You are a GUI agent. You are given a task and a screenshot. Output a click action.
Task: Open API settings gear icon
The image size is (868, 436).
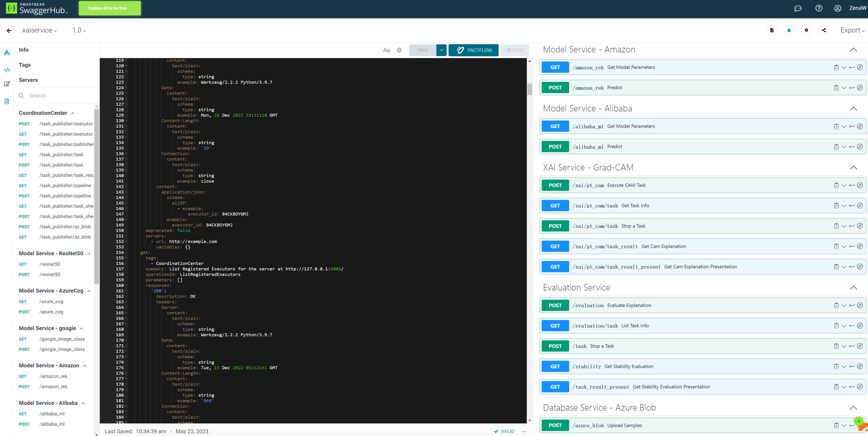[806, 30]
